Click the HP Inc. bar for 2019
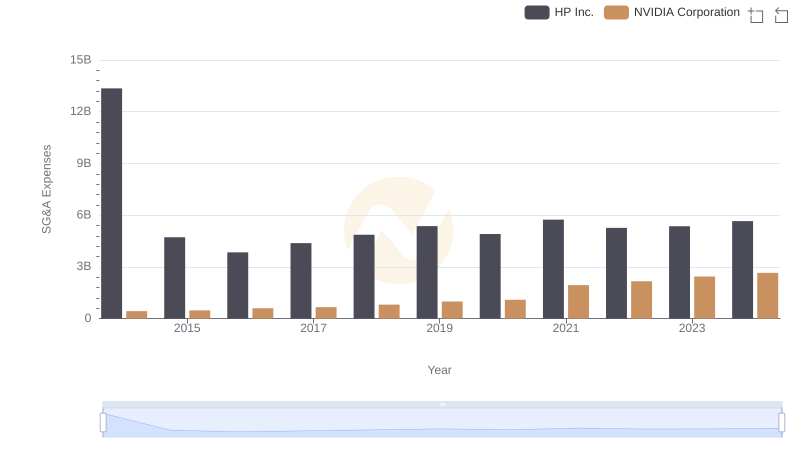The height and width of the screenshot is (461, 800). pyautogui.click(x=427, y=272)
